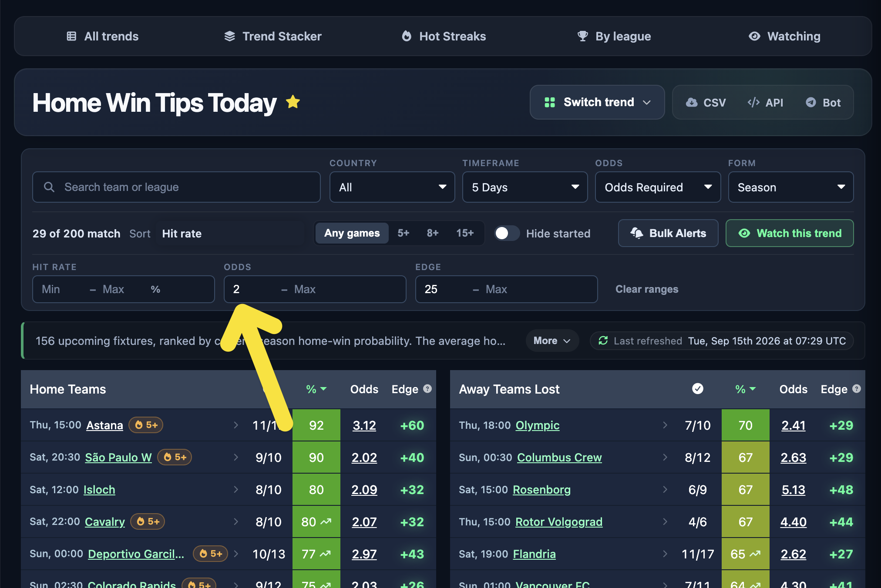Click the Search team or league field

[x=176, y=187]
